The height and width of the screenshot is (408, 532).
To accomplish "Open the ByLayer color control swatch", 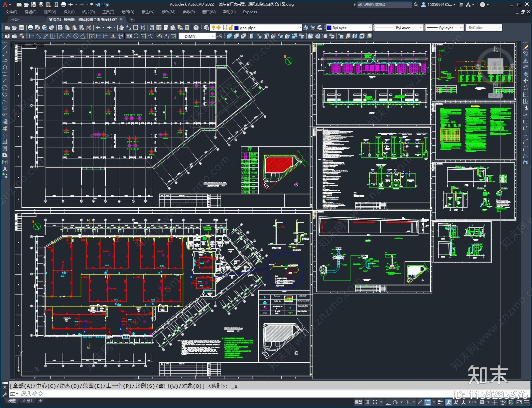I will click(x=349, y=28).
